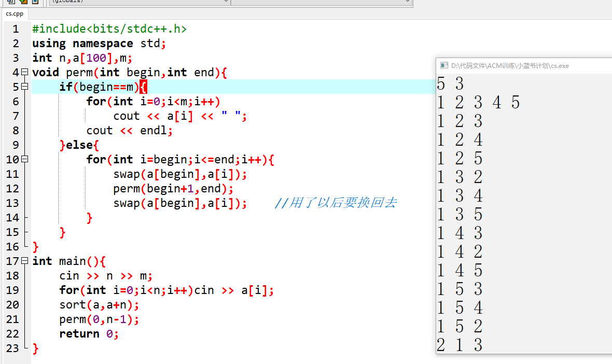Click console output line '1 3 5'
This screenshot has width=612, height=364.
coord(460,214)
